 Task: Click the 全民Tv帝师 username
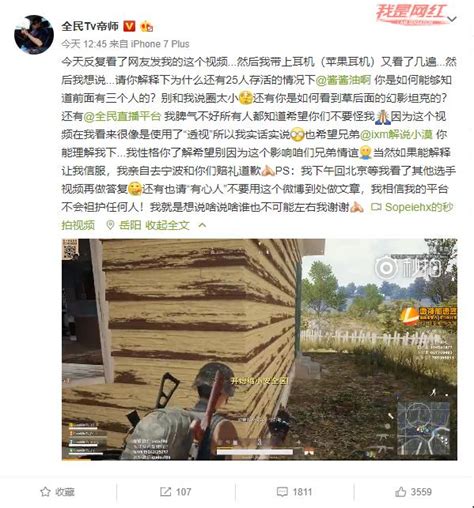pos(90,26)
